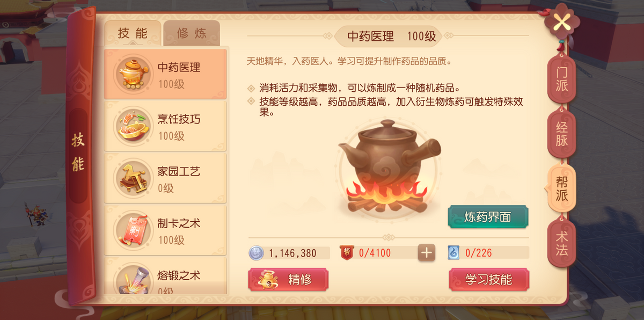Viewport: 644px width, 320px height.
Task: Select the 烹饪技巧 cooking dish icon
Action: (x=133, y=127)
